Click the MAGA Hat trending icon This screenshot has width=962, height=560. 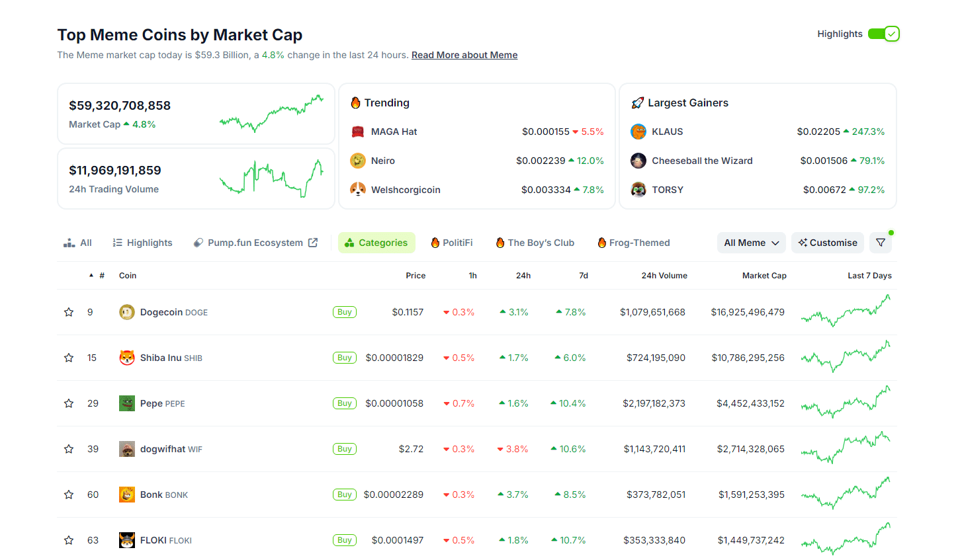(x=358, y=132)
